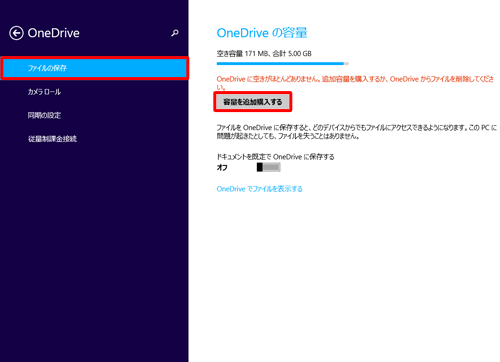This screenshot has height=362, width=500.
Task: Open the 従量制課金接続 section
Action: point(52,139)
